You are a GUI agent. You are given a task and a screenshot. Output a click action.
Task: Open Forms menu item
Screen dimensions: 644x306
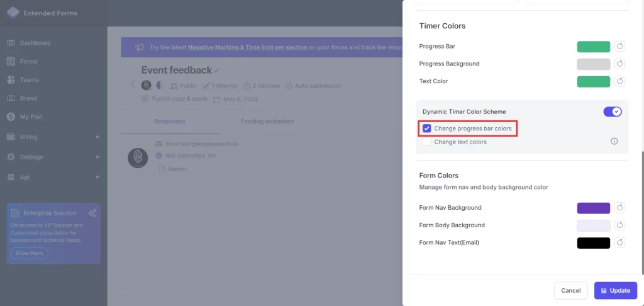tap(29, 61)
